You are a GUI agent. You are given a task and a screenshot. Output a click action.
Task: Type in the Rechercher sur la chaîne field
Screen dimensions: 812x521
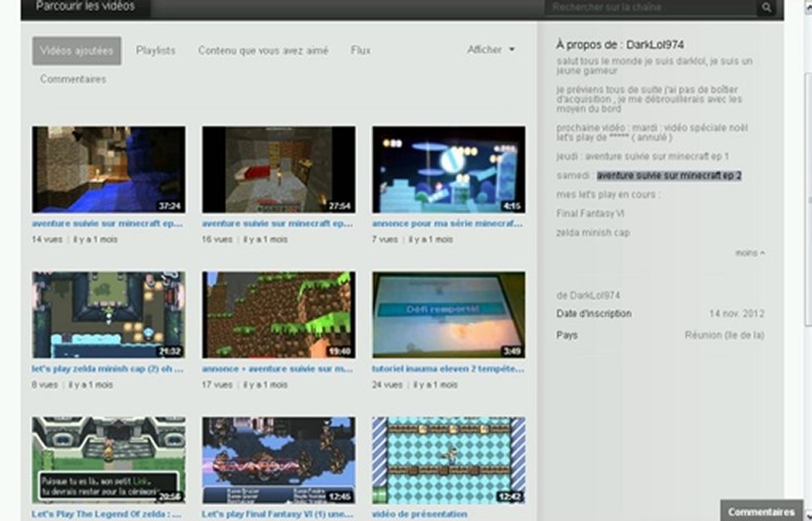click(651, 8)
